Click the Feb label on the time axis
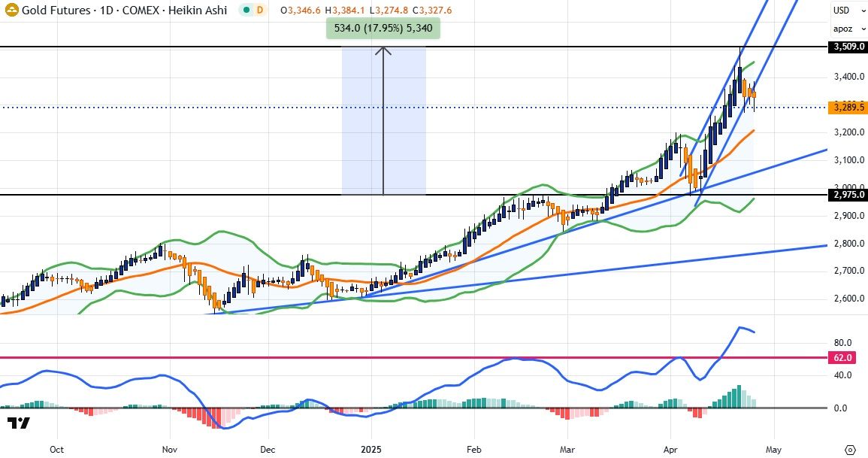 [474, 449]
